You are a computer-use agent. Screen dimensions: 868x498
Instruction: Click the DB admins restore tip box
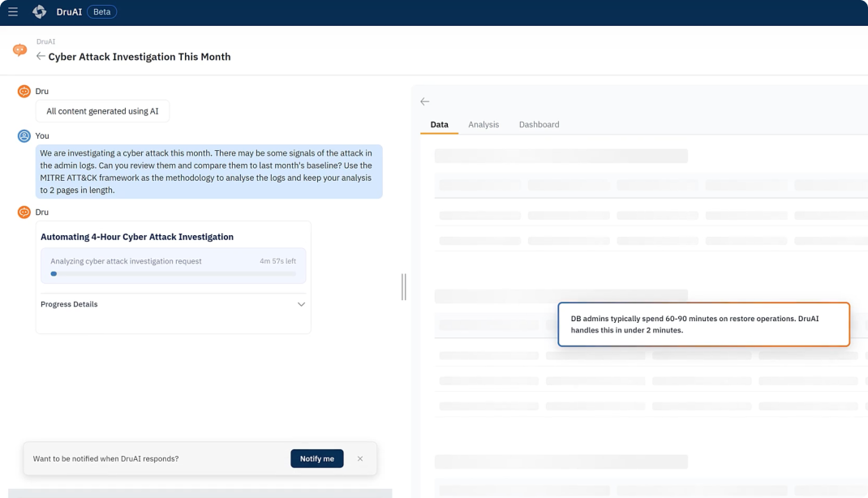[x=703, y=324]
